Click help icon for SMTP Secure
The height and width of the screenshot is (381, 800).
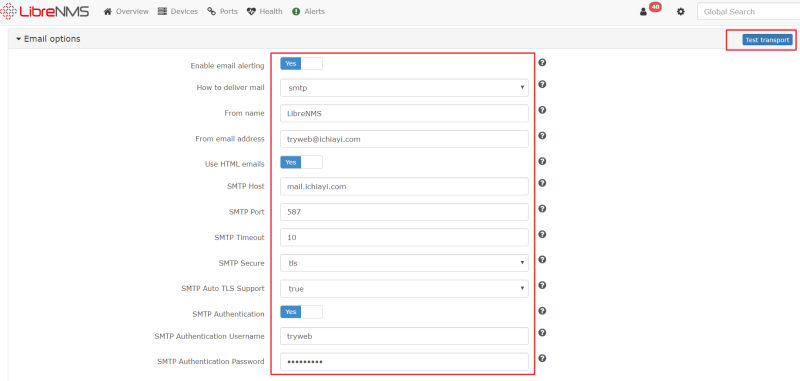[542, 259]
